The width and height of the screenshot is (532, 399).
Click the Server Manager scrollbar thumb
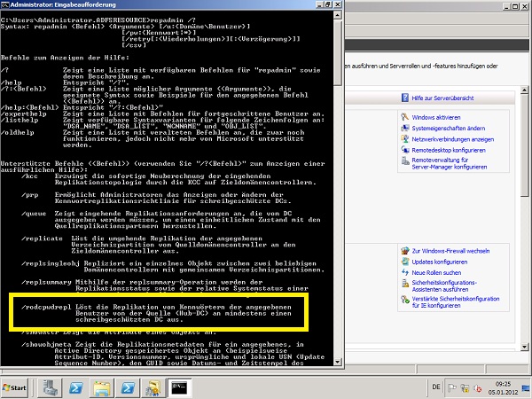pos(525,145)
